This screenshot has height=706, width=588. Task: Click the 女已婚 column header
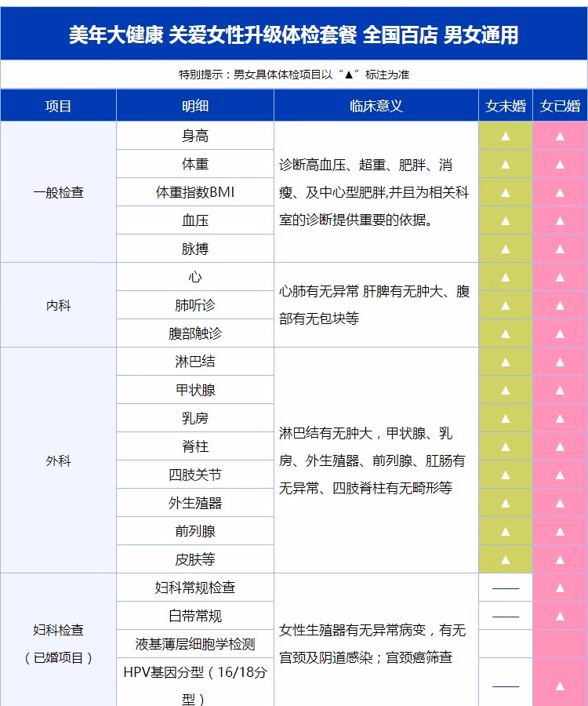(560, 106)
